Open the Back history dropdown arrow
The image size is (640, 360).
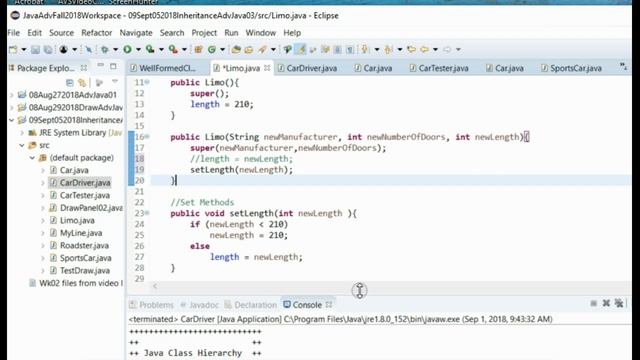pyautogui.click(x=436, y=49)
